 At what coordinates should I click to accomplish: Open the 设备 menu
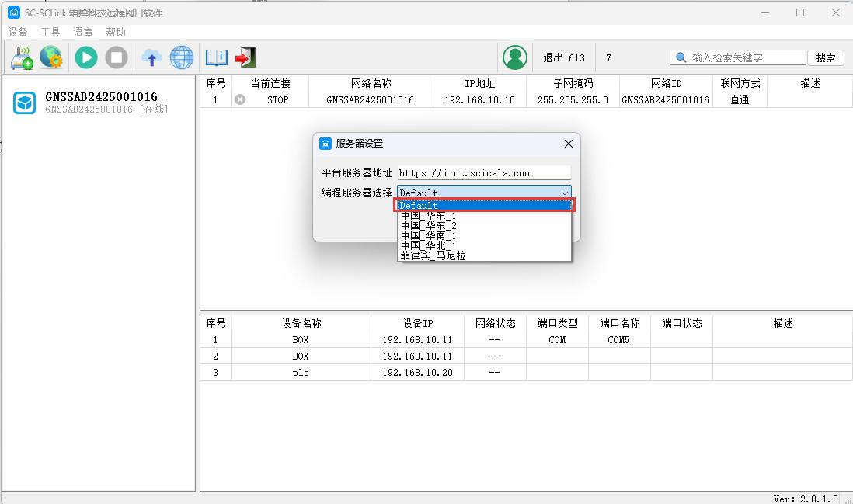pos(18,32)
